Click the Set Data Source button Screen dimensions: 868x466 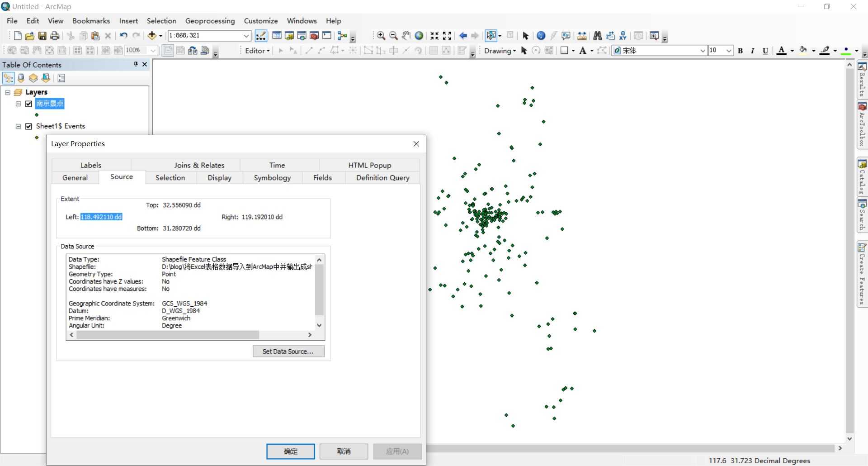288,352
